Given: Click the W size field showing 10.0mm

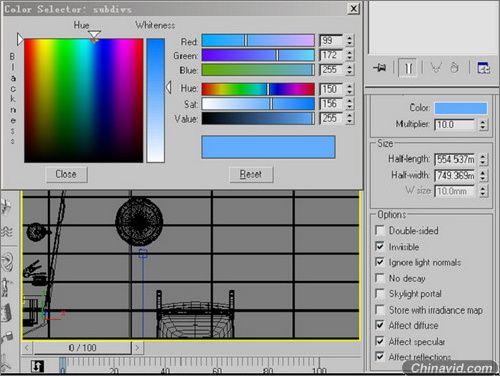Looking at the screenshot, I should pos(455,191).
